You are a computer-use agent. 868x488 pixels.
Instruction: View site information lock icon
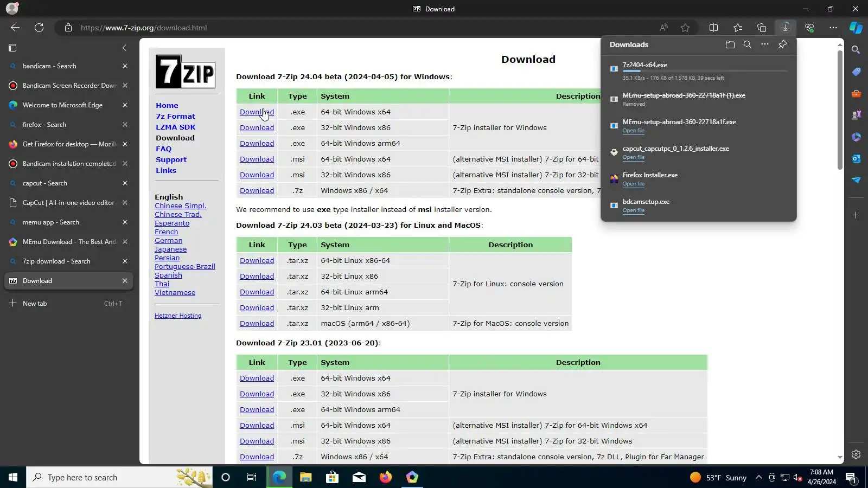(x=68, y=28)
